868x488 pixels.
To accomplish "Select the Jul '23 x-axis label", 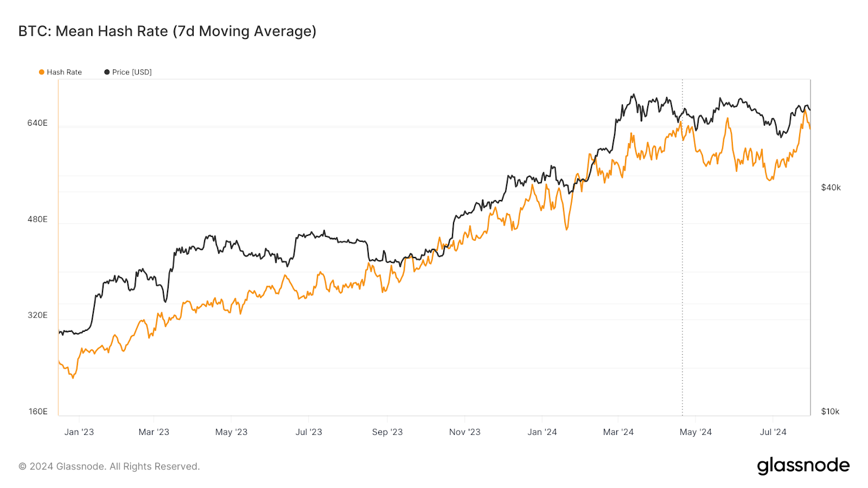I will tap(309, 432).
